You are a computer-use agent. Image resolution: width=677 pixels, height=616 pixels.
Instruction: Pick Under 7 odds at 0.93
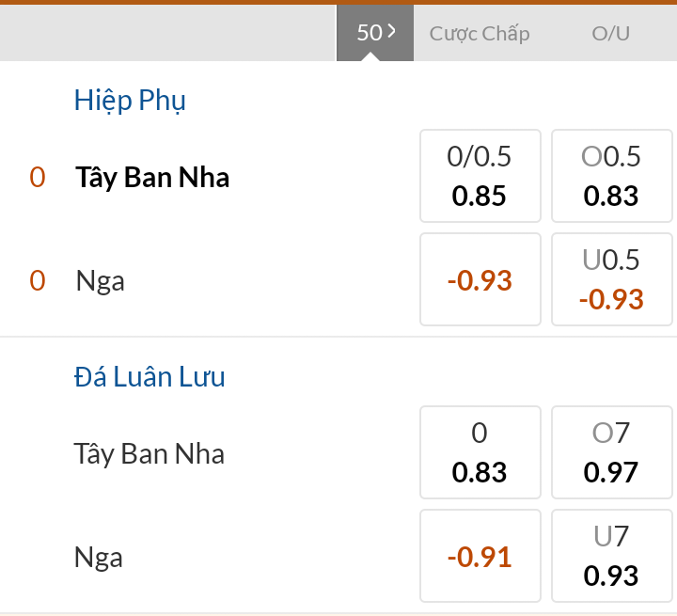tap(611, 556)
